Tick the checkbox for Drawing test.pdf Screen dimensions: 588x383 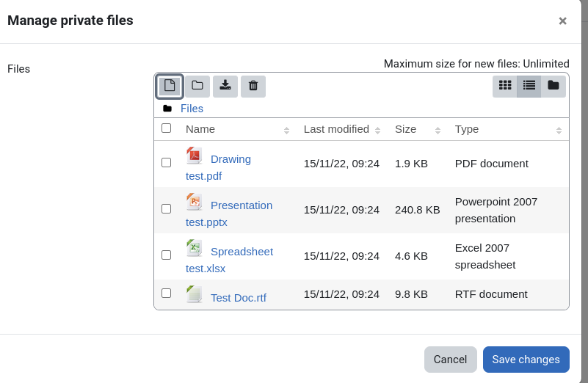coord(166,163)
